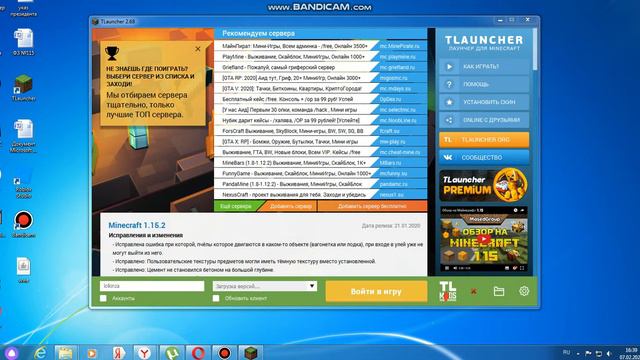
Task: Open uTorrent from taskbar
Action: pos(171,353)
